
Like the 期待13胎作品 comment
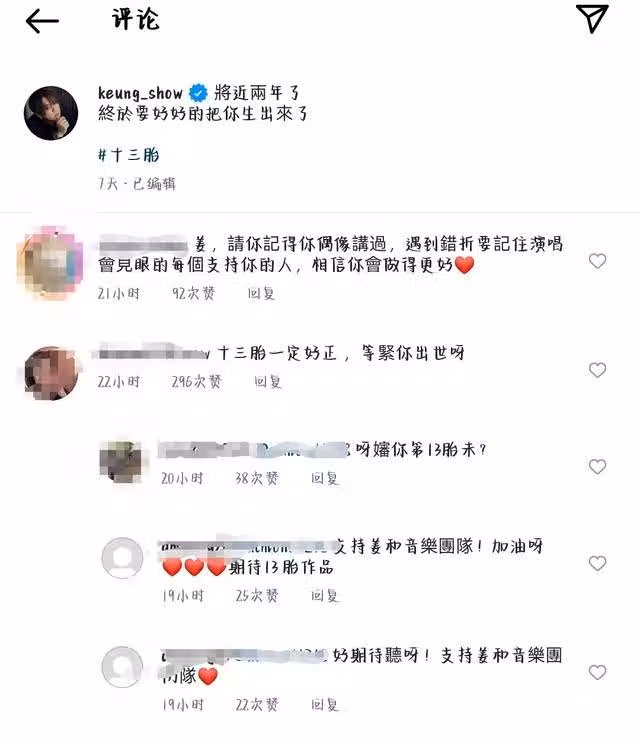pos(597,563)
